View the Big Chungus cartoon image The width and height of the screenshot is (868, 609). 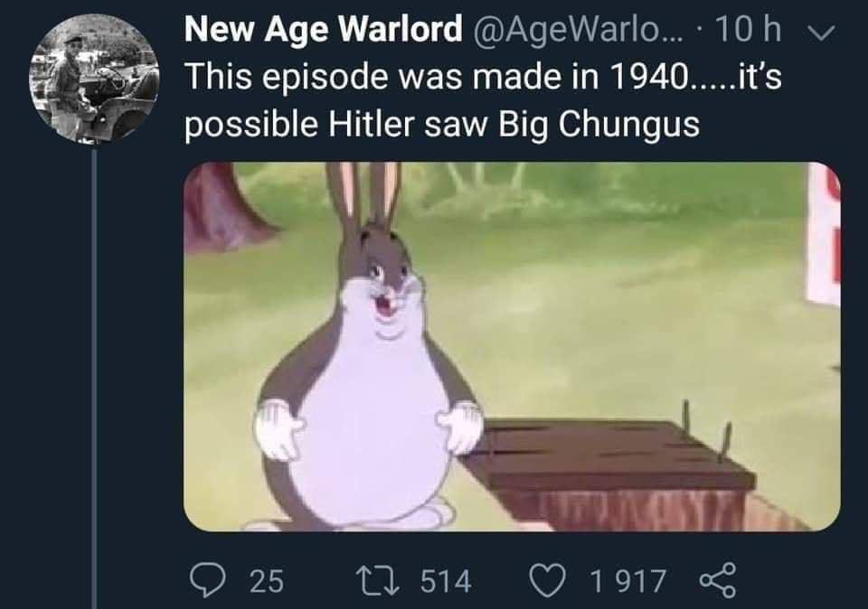click(512, 347)
